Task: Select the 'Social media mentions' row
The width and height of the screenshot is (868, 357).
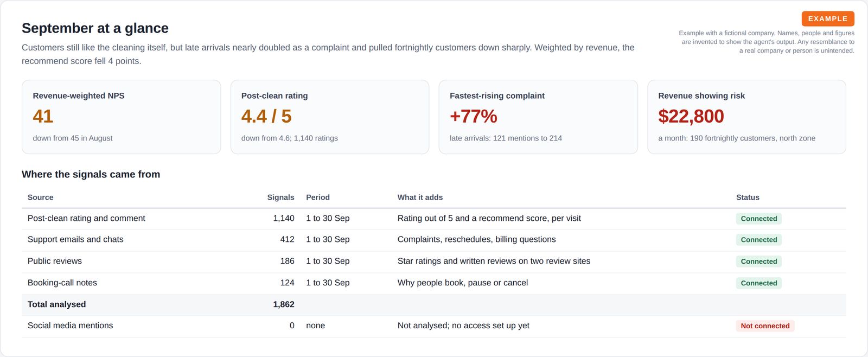Action: pos(434,326)
